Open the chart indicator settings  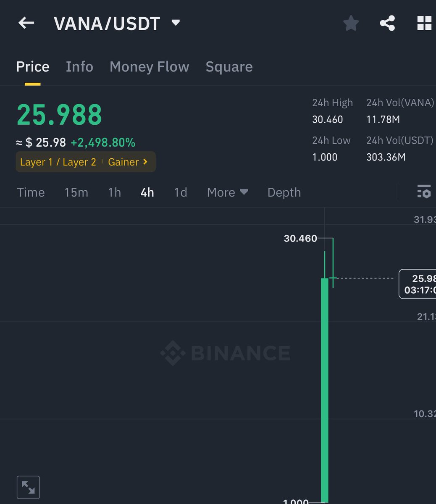click(425, 192)
